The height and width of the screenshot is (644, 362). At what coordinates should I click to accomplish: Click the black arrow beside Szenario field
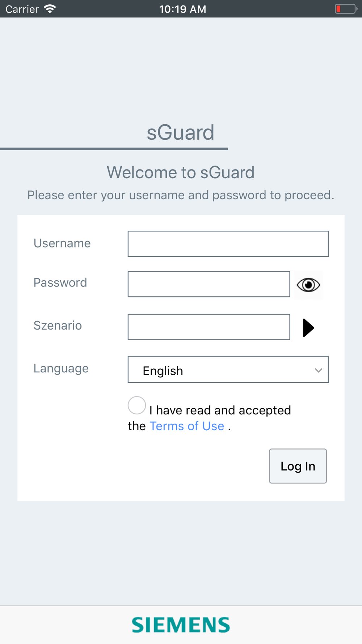(x=308, y=328)
